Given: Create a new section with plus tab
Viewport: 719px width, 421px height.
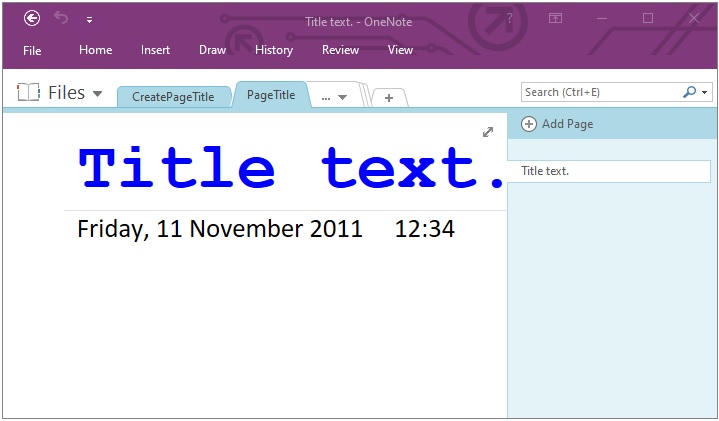Looking at the screenshot, I should (389, 97).
